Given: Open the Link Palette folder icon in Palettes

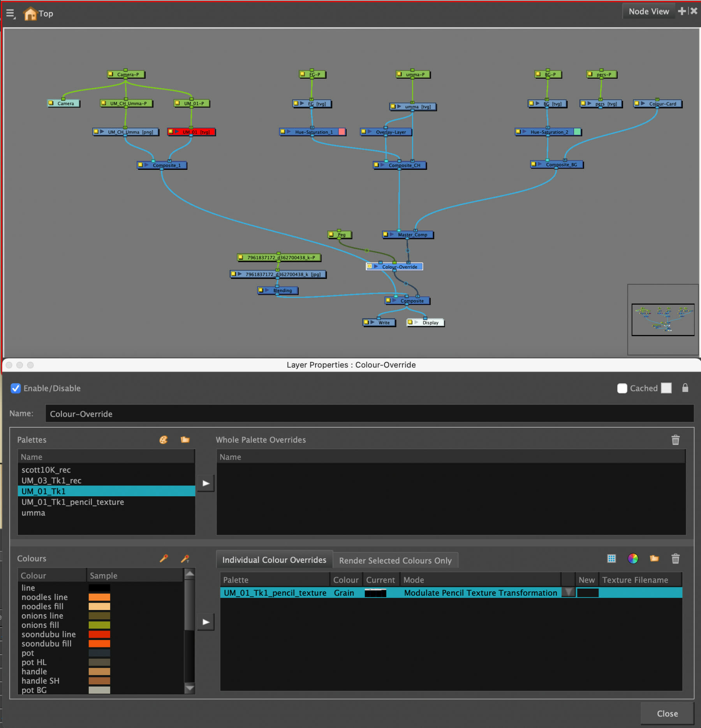Looking at the screenshot, I should (185, 439).
